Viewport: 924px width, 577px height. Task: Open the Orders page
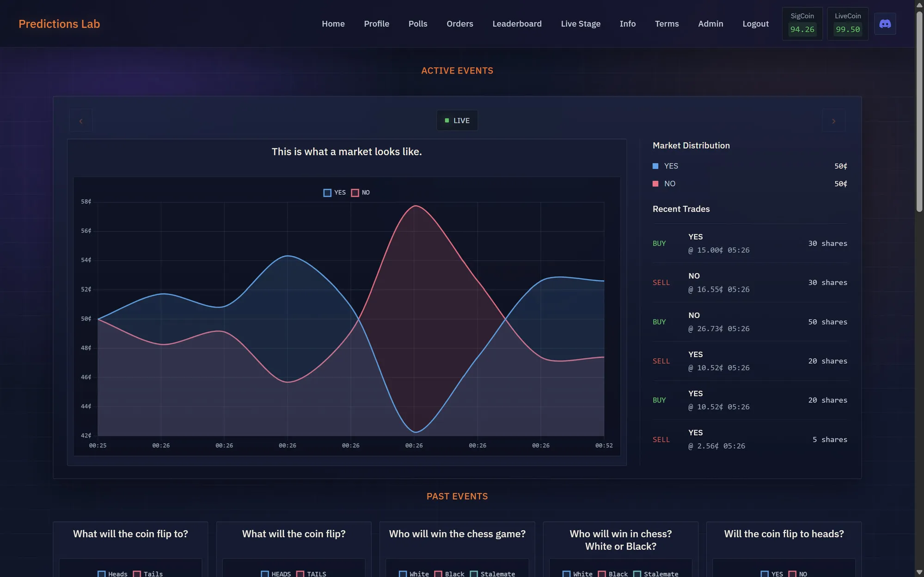[x=459, y=24]
